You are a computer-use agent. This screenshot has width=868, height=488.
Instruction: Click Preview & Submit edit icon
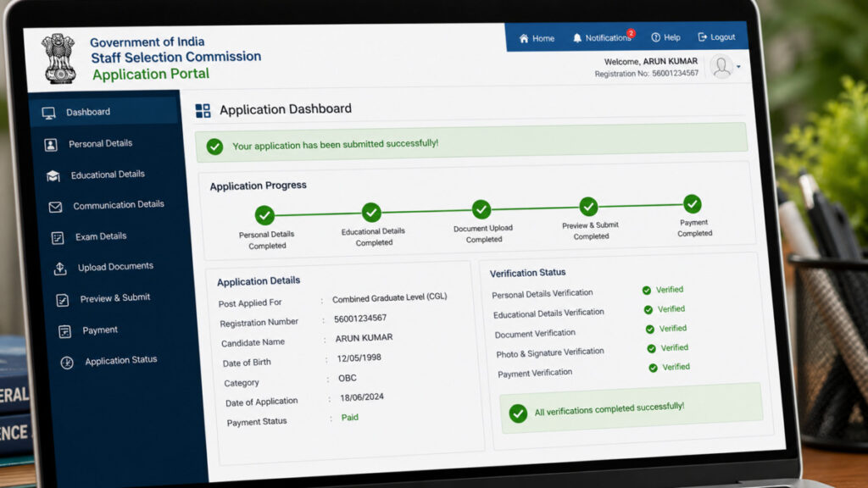pyautogui.click(x=63, y=300)
